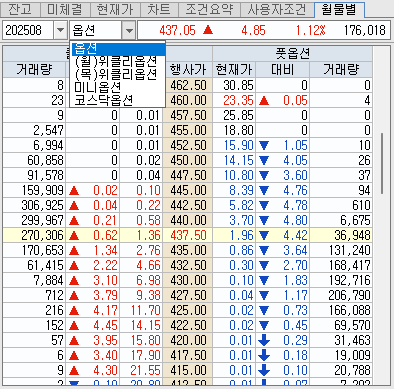
Task: Select the 425.00 strike price cell
Action: [188, 310]
